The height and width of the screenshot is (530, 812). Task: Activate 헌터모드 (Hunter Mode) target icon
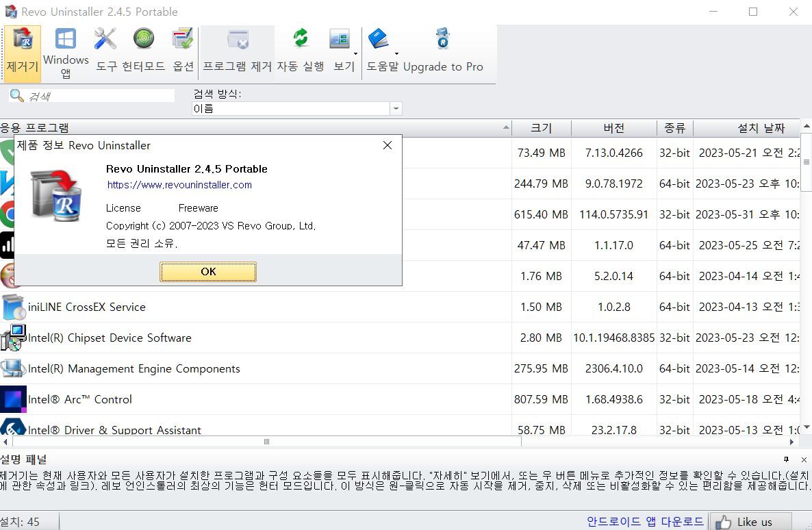144,39
